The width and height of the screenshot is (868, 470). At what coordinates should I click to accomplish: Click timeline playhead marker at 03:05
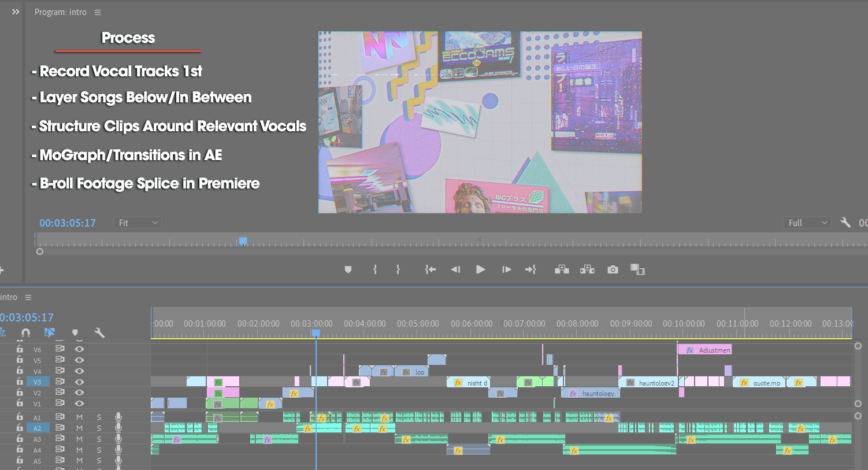316,334
